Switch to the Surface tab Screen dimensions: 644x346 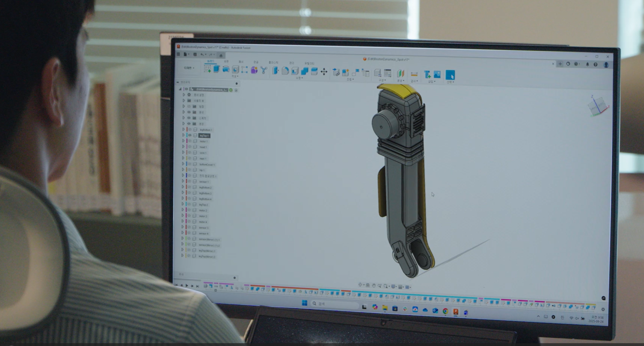coord(226,62)
